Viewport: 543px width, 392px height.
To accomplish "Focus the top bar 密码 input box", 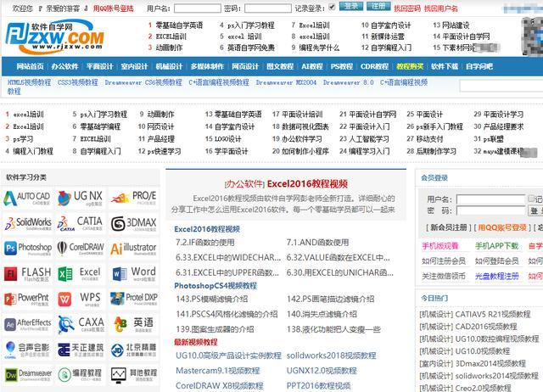I will tap(267, 8).
